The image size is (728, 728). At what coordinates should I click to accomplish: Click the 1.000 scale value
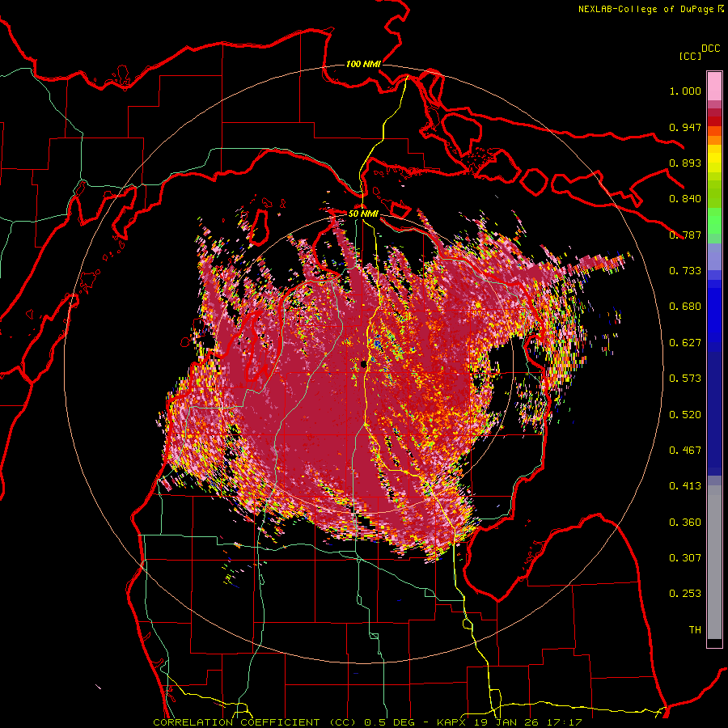click(685, 91)
